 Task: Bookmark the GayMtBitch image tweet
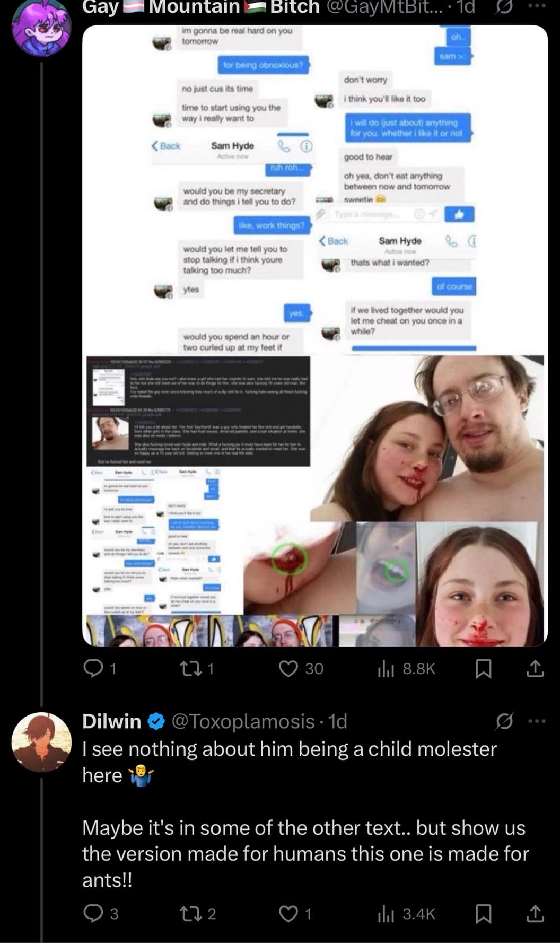(483, 669)
